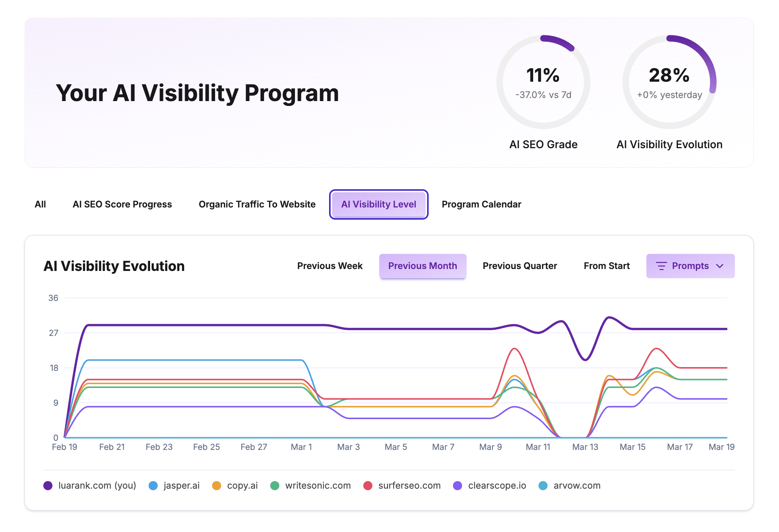779x532 pixels.
Task: Toggle the luarank.com (you) series off
Action: pos(97,485)
